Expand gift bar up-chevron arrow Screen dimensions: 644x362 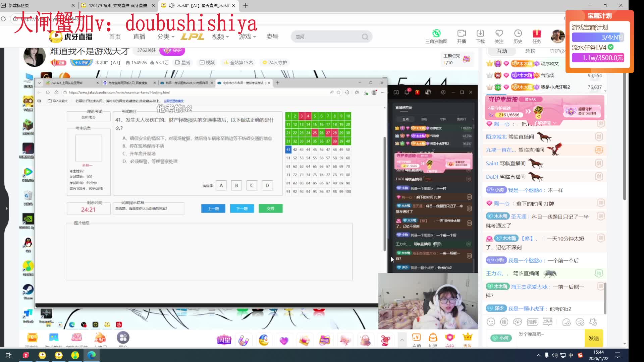click(402, 340)
